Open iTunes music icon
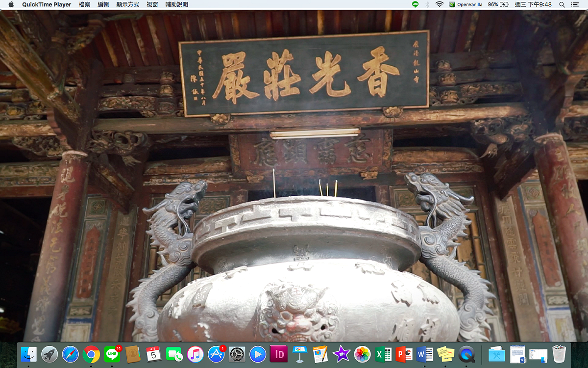This screenshot has height=368, width=588. click(195, 354)
